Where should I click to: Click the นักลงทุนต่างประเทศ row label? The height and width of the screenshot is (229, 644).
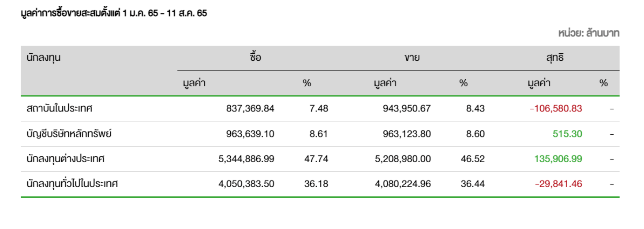[65, 159]
